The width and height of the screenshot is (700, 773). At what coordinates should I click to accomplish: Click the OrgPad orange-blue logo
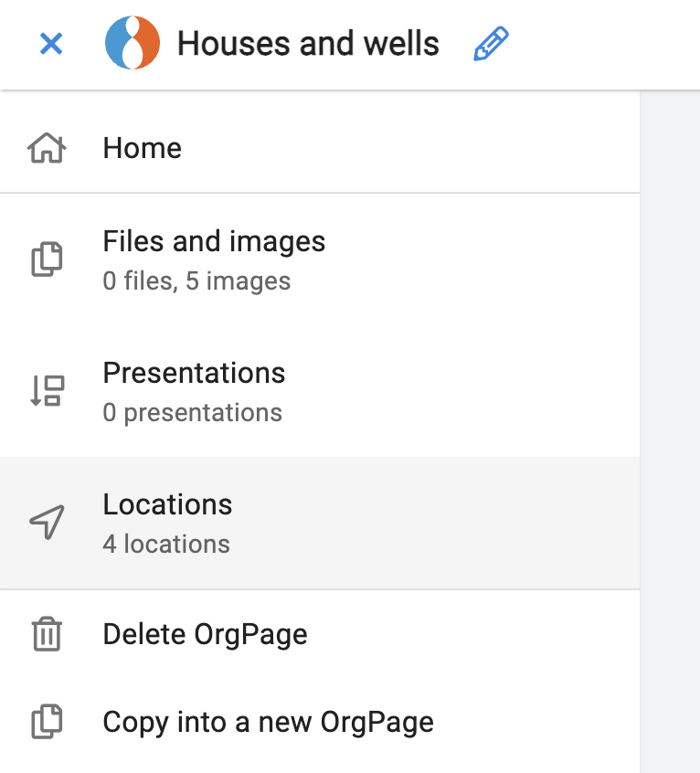coord(133,43)
